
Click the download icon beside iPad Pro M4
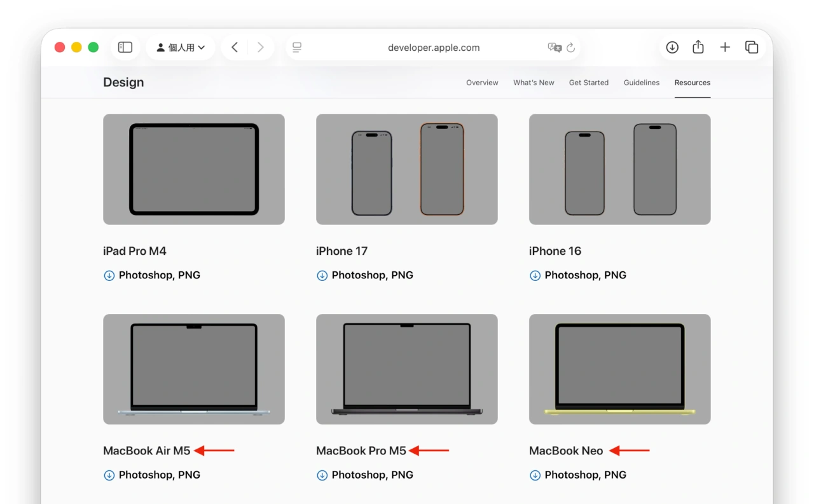click(x=109, y=275)
